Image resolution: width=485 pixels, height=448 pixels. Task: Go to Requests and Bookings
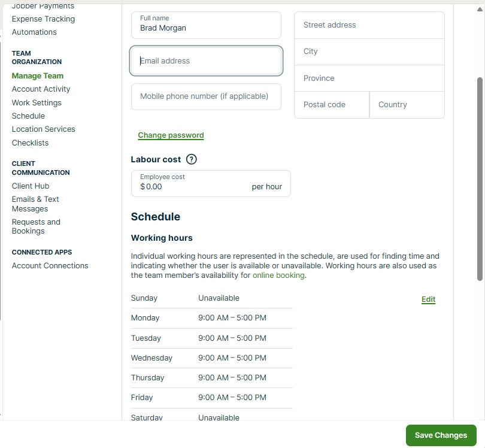coord(36,226)
